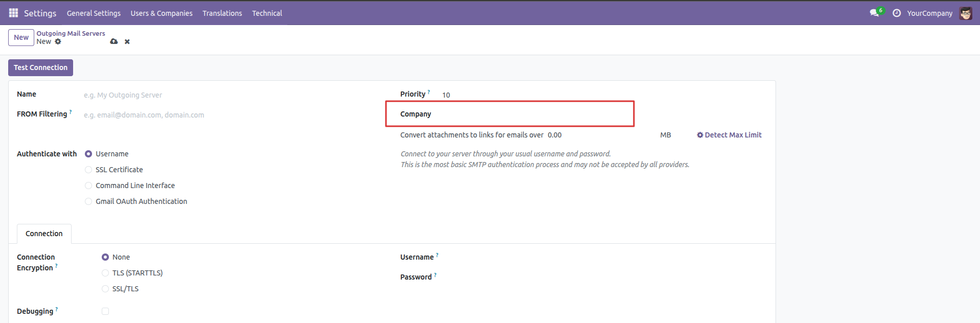The image size is (980, 323).
Task: Open the YourCompany switcher menu
Action: (x=929, y=13)
